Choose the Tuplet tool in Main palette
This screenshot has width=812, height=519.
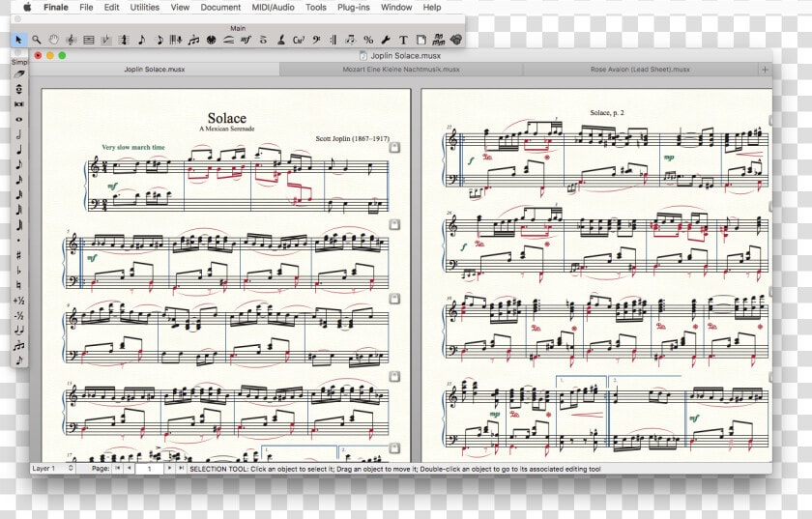click(193, 40)
